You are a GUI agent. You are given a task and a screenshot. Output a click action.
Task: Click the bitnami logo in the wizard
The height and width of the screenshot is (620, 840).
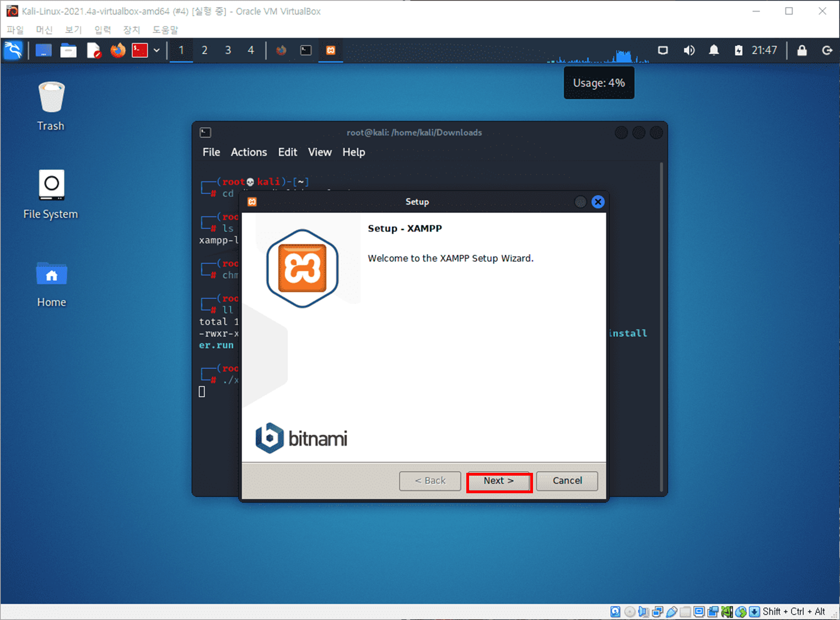point(301,437)
